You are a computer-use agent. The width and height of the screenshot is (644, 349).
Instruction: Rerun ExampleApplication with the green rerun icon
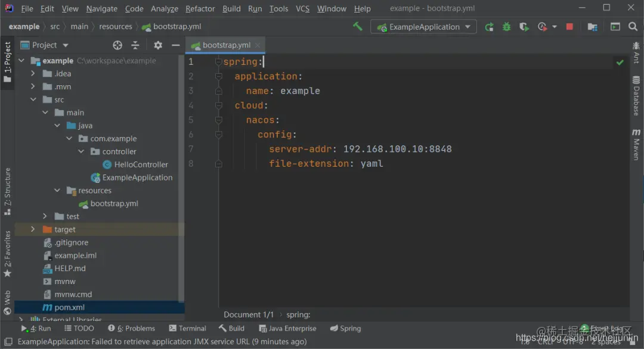pos(489,27)
